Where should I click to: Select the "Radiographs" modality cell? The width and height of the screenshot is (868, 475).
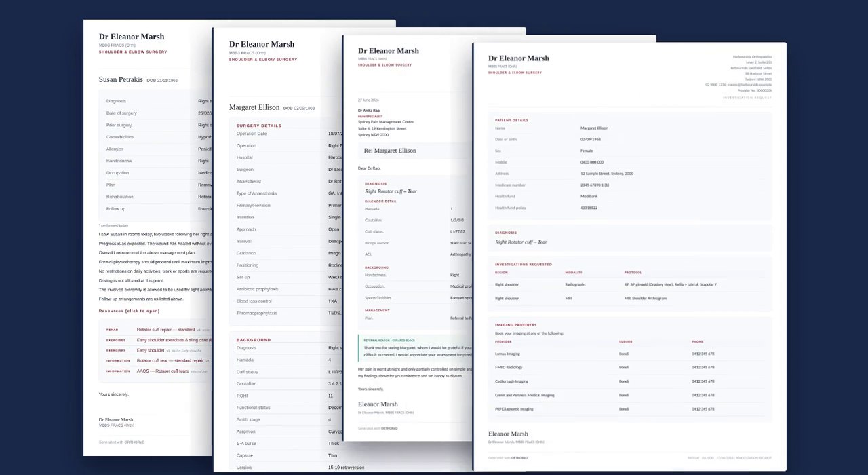pyautogui.click(x=575, y=284)
